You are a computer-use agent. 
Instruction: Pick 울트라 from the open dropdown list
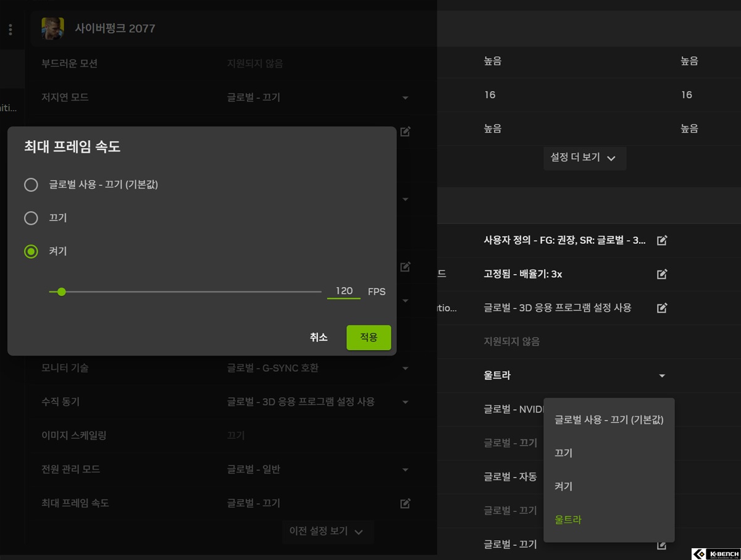(568, 520)
